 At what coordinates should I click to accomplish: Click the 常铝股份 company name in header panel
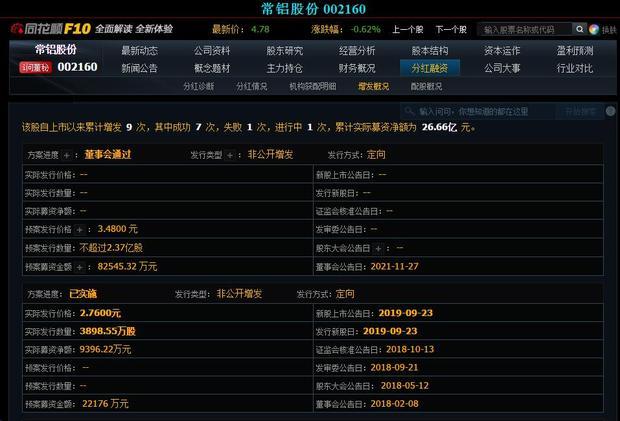pyautogui.click(x=56, y=49)
